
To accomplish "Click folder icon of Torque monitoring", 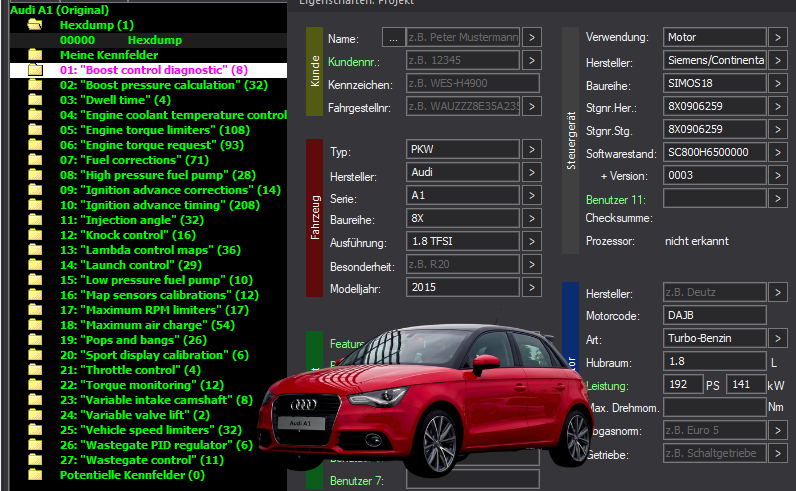I will (x=35, y=384).
